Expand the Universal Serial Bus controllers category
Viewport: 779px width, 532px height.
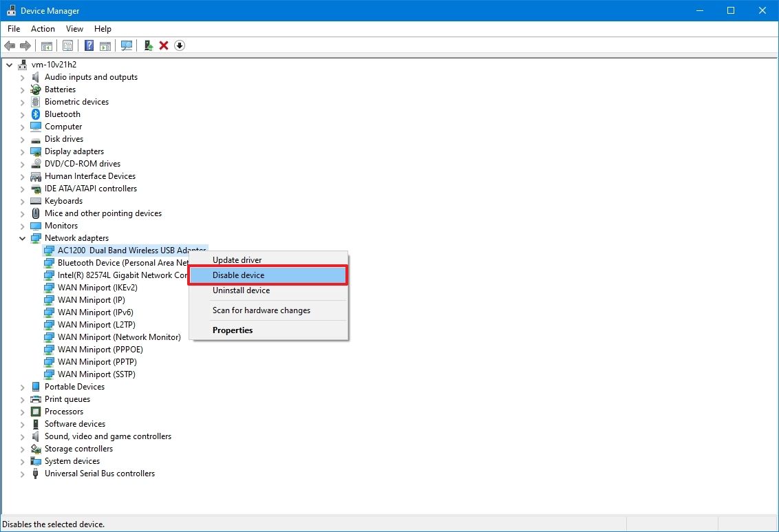click(22, 474)
